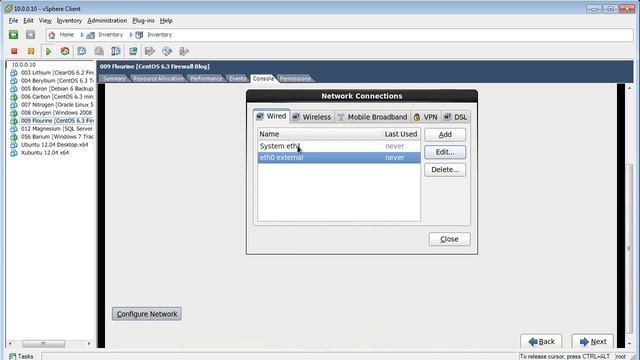Open the Snapshot Manager toolbar icon

(116, 51)
